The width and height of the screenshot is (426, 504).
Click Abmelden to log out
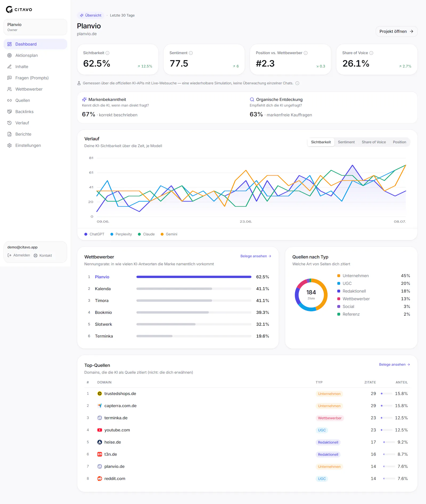[19, 255]
